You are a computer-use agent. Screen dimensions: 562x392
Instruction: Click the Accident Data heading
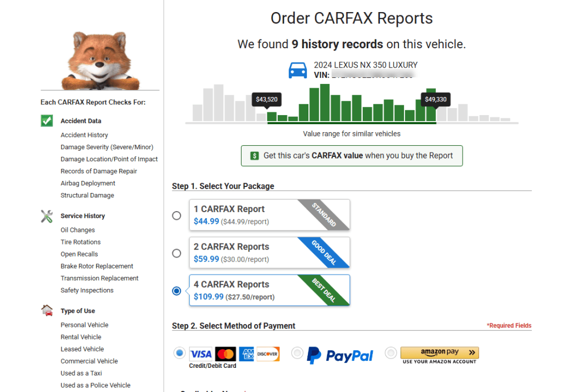(x=81, y=121)
